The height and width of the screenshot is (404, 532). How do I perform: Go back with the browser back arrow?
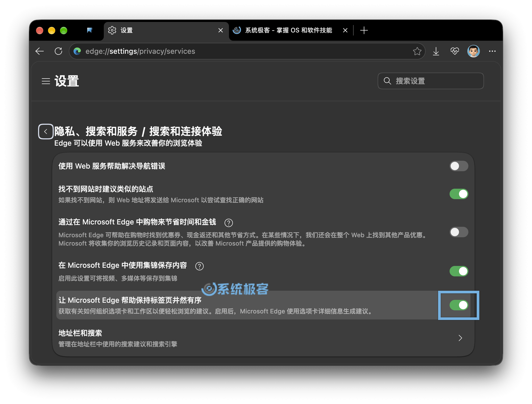point(40,51)
